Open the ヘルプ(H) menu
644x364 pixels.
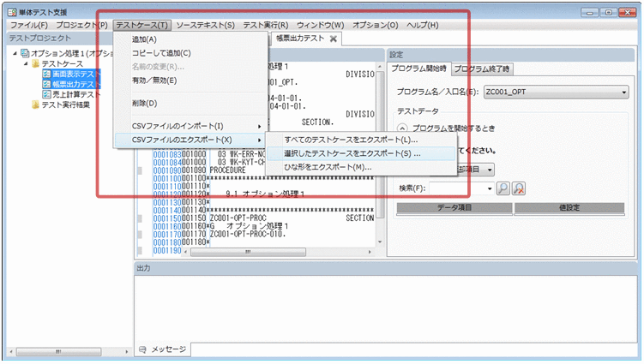coord(423,25)
